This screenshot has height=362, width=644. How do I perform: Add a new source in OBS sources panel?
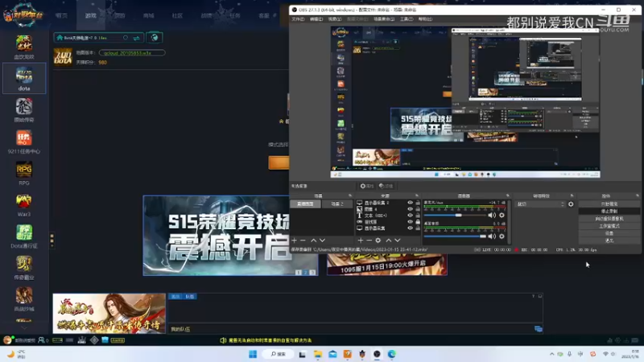[360, 240]
